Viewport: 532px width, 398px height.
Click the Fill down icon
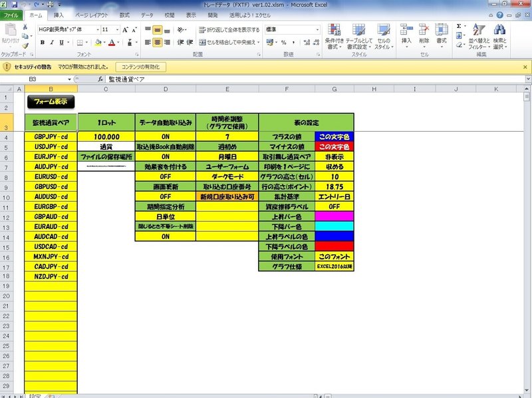coord(459,35)
